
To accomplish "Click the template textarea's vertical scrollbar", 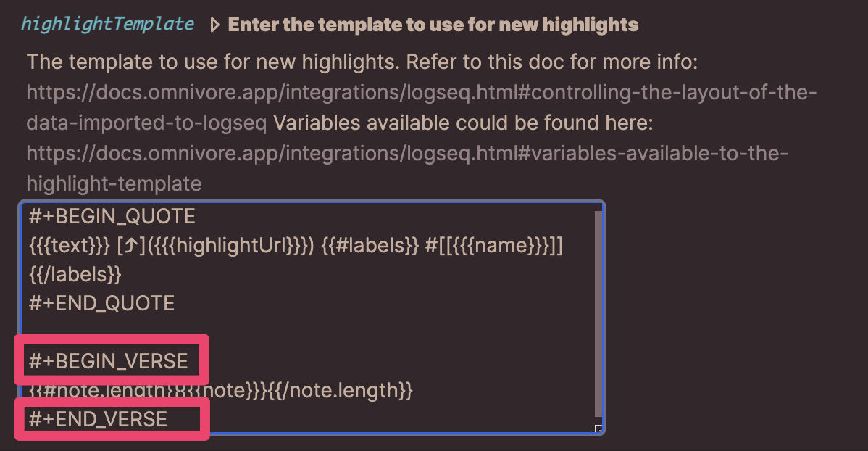I will [x=598, y=312].
